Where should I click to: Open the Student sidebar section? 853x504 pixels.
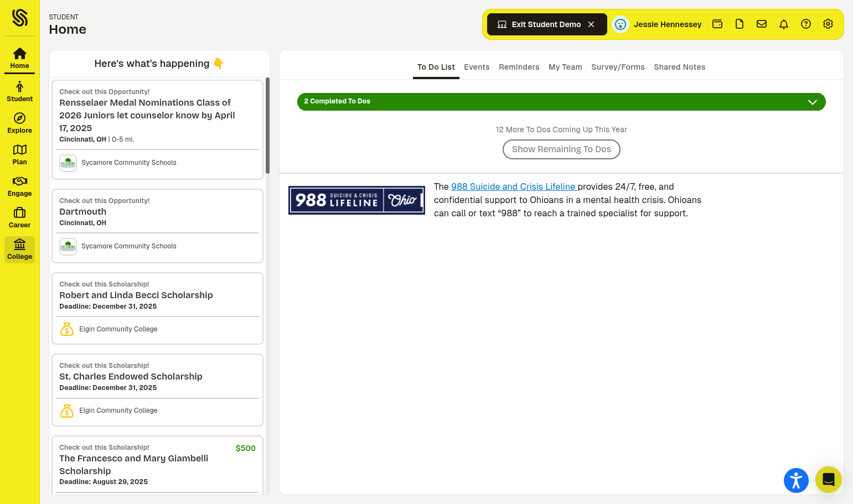[19, 92]
